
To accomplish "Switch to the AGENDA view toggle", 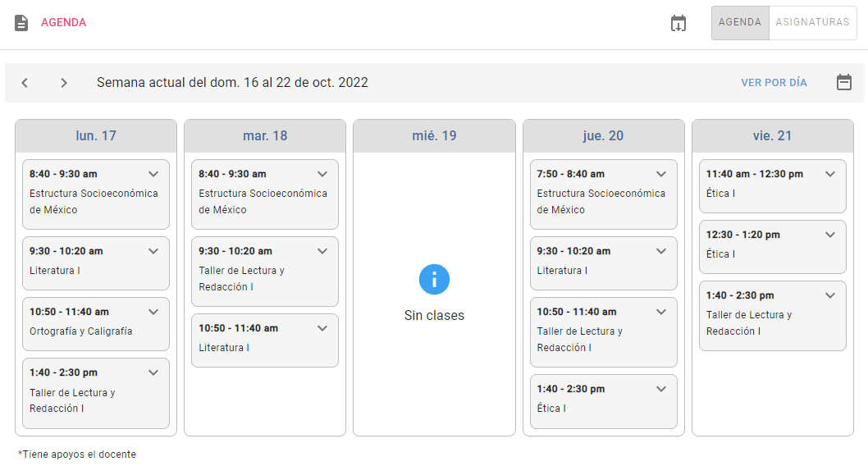I will 740,23.
